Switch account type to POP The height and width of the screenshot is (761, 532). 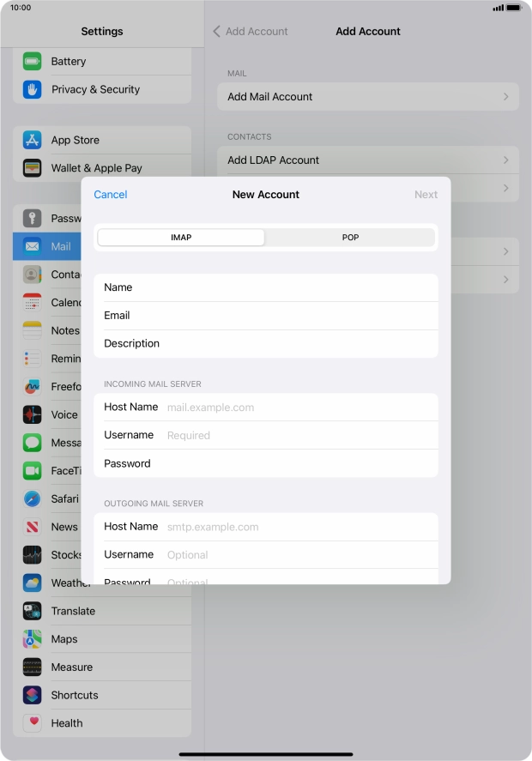pyautogui.click(x=350, y=238)
